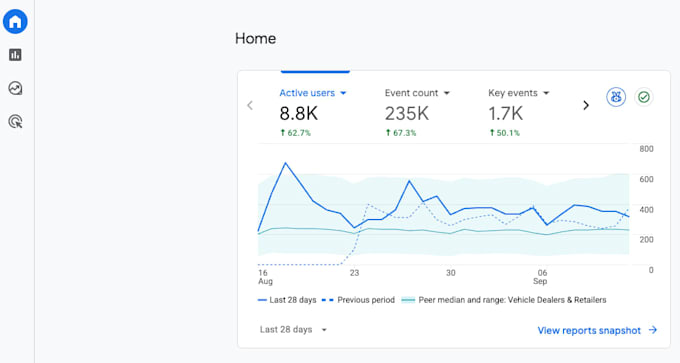Click the 67.3% increase indicator
This screenshot has width=680, height=363.
point(401,133)
